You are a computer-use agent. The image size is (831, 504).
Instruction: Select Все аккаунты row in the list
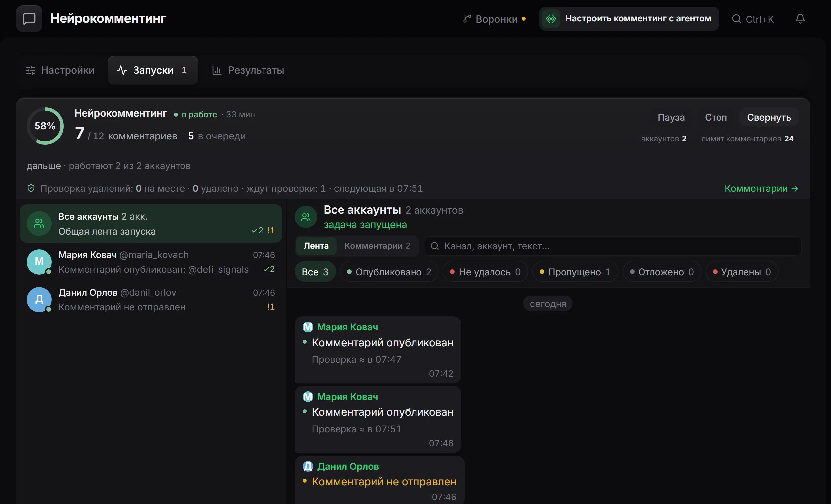[x=151, y=224]
